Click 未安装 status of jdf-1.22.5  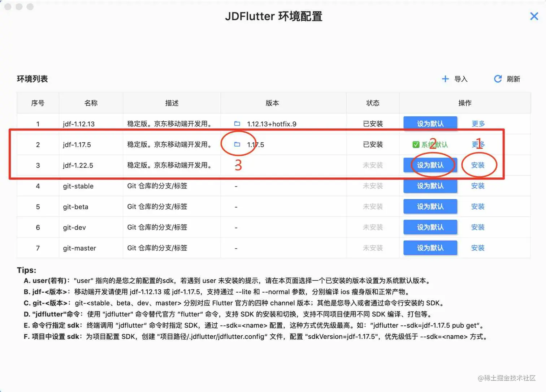click(x=373, y=165)
